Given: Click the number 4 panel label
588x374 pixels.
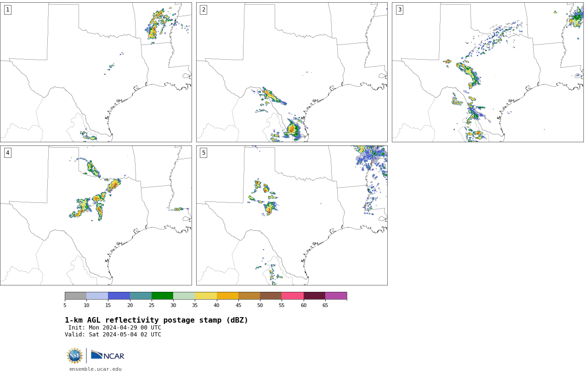Looking at the screenshot, I should [7, 153].
